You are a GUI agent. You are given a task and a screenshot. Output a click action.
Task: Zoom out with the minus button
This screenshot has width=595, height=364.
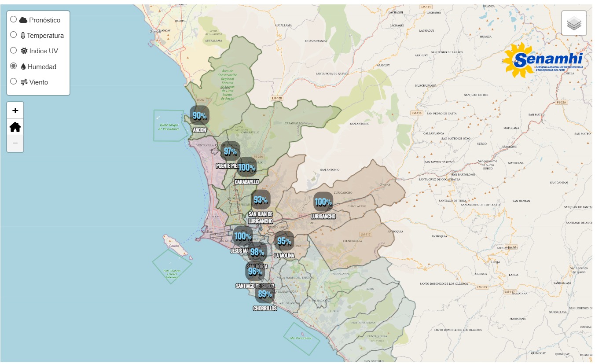[15, 143]
